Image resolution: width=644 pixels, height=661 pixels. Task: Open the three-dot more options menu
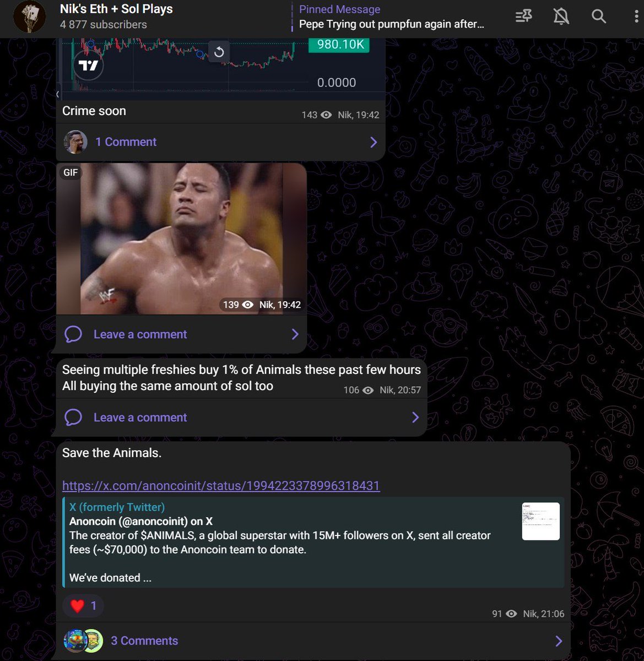tap(637, 17)
